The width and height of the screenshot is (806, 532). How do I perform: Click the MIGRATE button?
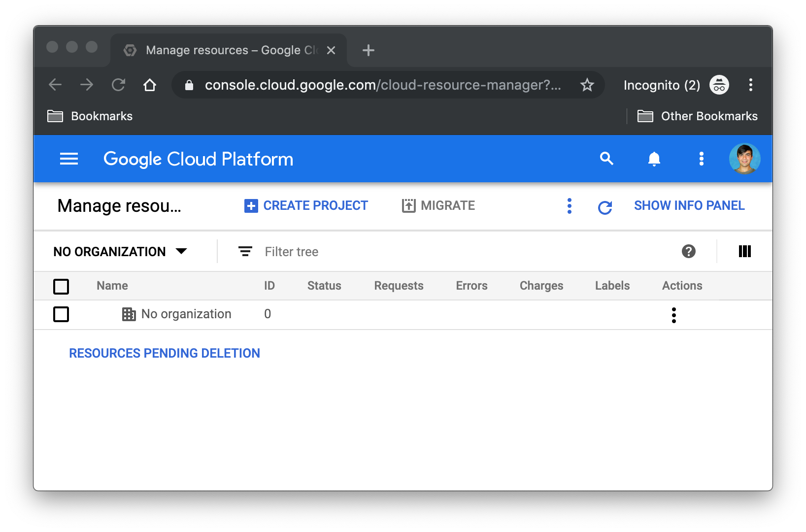(x=438, y=205)
